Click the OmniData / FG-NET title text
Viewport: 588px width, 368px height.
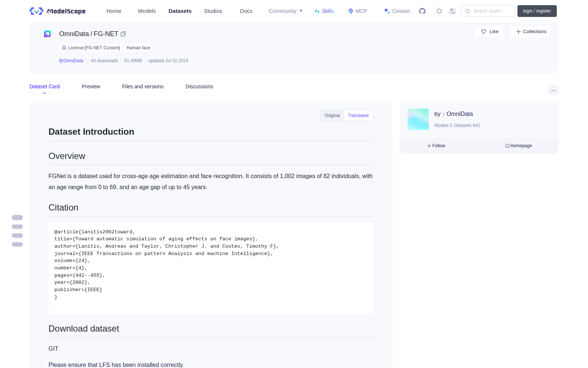[x=89, y=34]
